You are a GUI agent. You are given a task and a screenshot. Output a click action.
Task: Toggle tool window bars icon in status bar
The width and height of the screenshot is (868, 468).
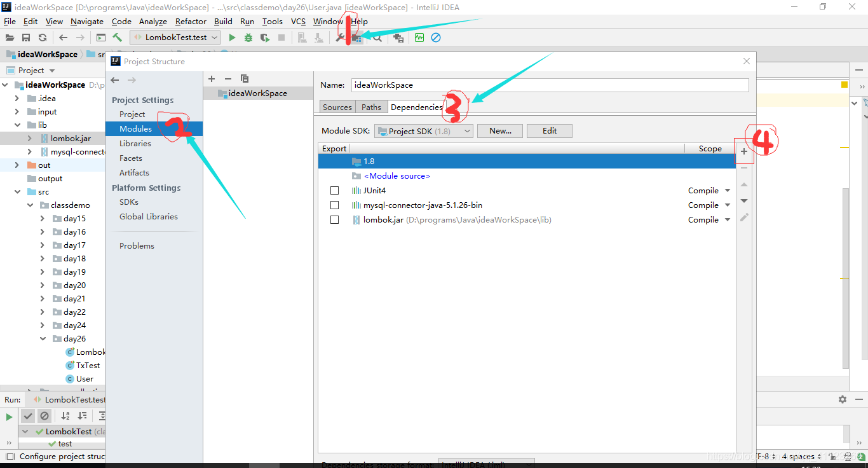pos(9,457)
